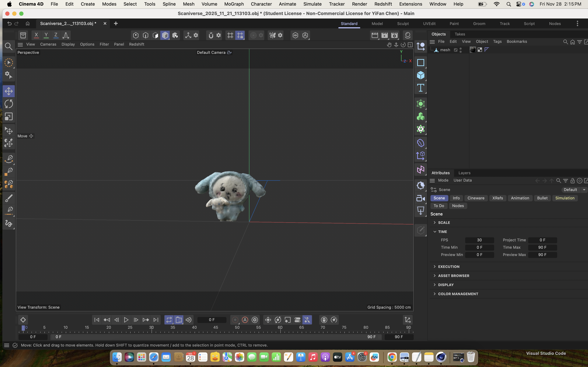Select the Live Selection tool
Screen dimensions: 588x367
pos(9,63)
